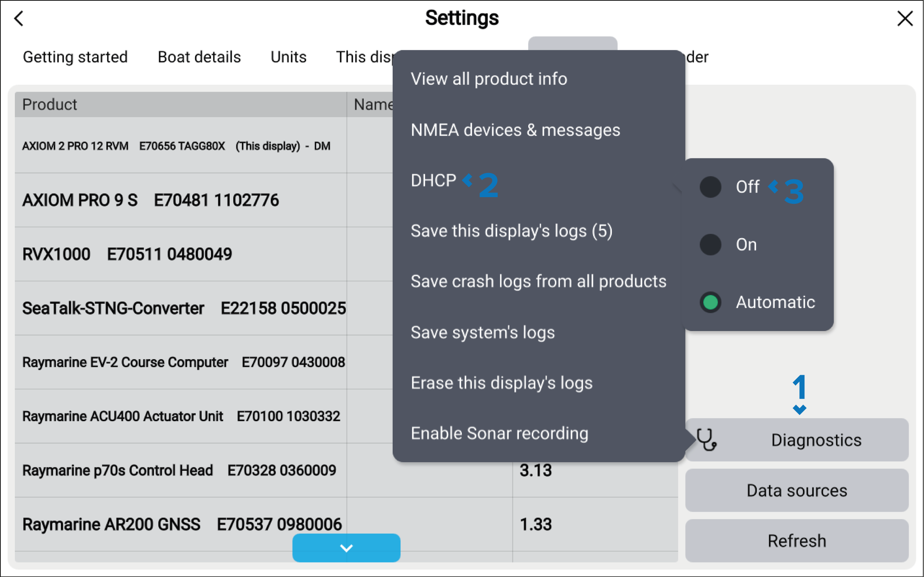Open the Data sources button
Viewport: 924px width, 577px height.
click(x=797, y=490)
